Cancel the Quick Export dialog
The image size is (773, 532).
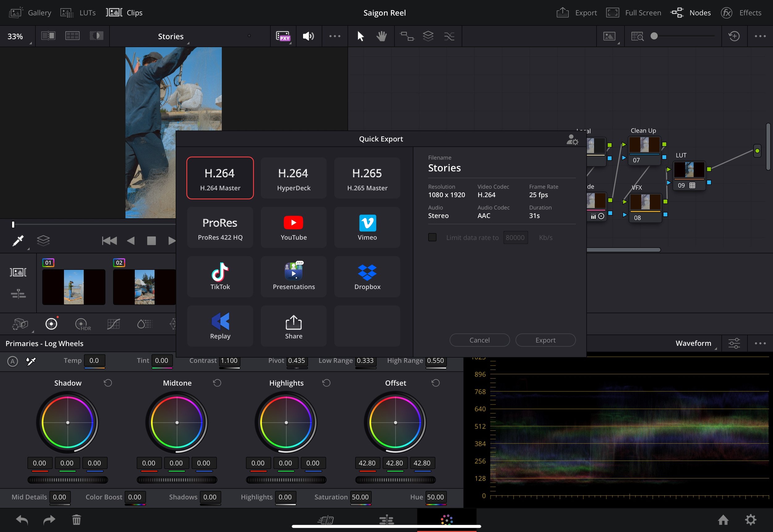[x=479, y=340]
